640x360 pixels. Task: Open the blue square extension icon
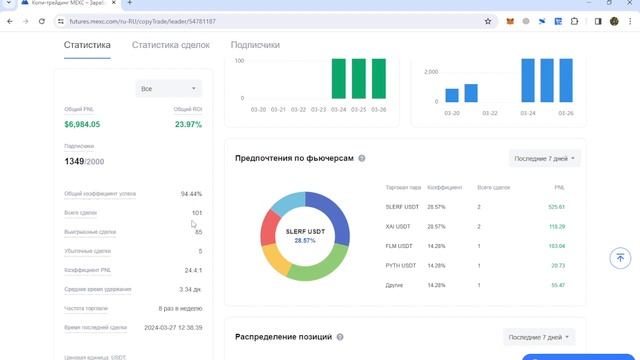(x=558, y=21)
